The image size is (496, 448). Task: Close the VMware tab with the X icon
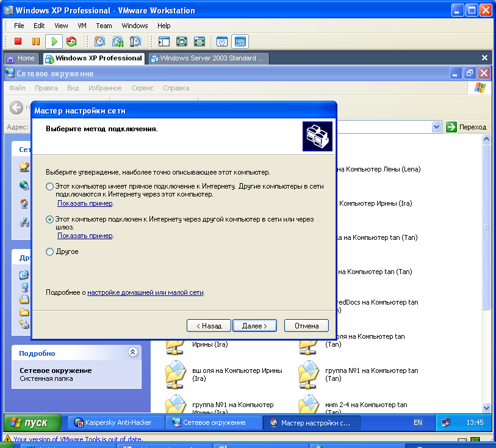pos(484,58)
